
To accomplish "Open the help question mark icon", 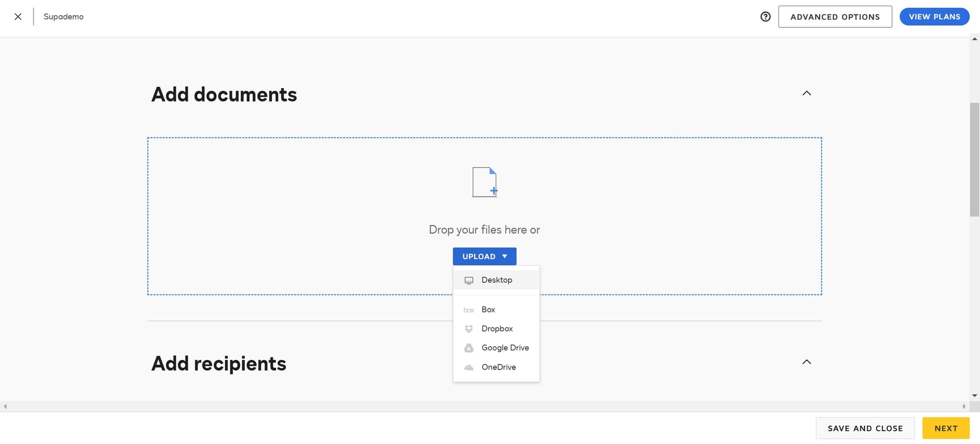I will [766, 16].
